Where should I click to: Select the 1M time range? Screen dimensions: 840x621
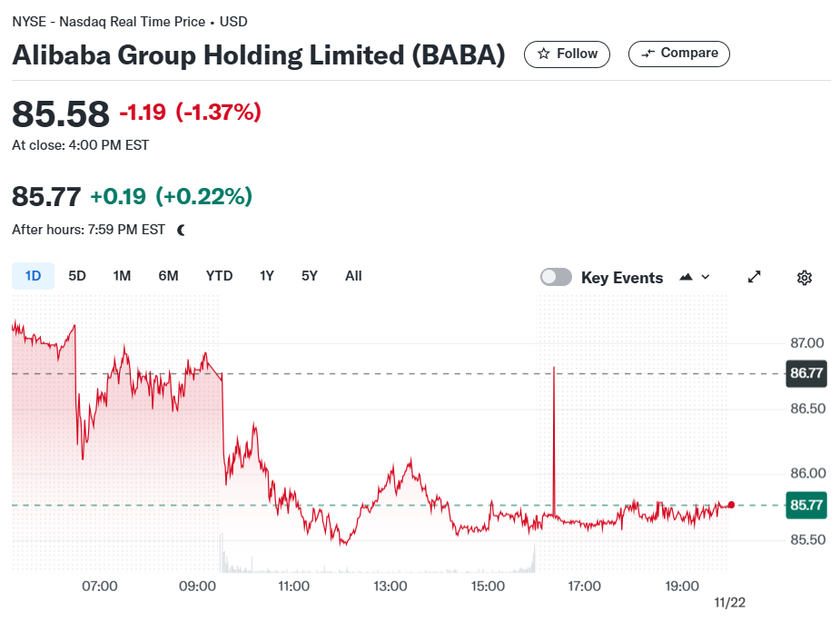click(x=122, y=276)
